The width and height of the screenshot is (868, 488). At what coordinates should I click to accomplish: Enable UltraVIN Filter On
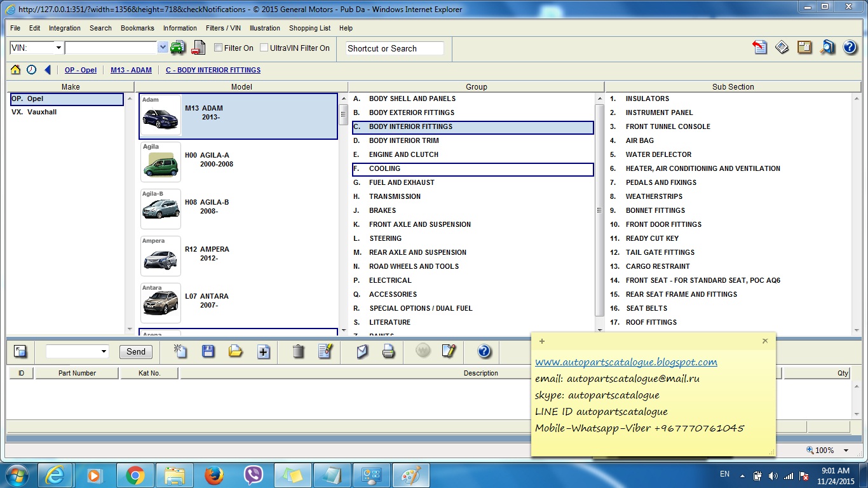pyautogui.click(x=262, y=48)
